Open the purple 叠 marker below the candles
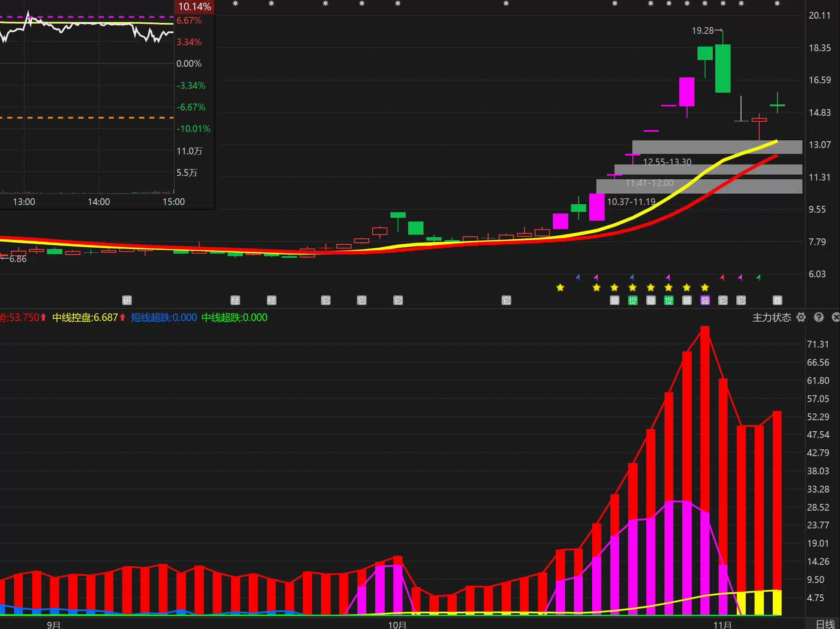Screen dimensions: 840x629 705,301
